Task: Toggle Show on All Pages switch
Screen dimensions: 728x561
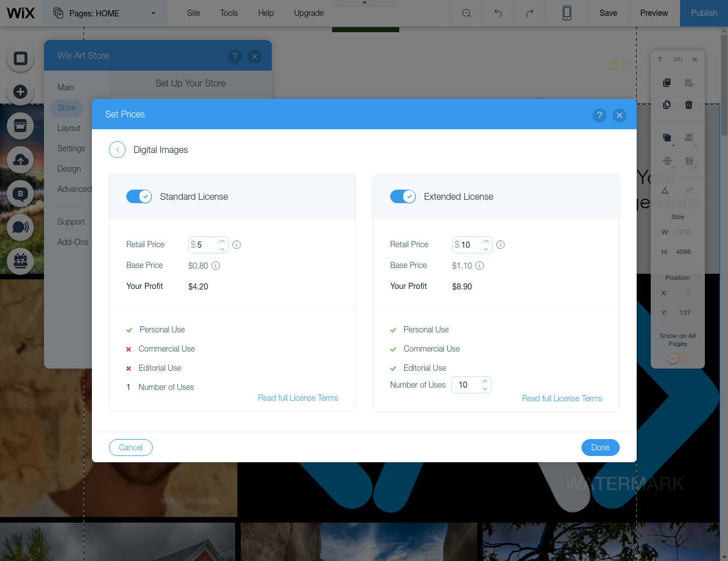Action: pyautogui.click(x=677, y=358)
